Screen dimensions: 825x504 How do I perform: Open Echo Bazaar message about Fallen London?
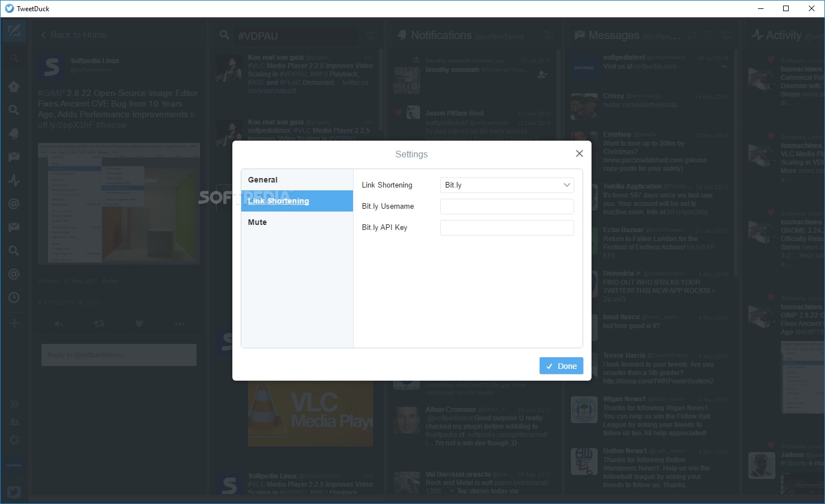(651, 243)
